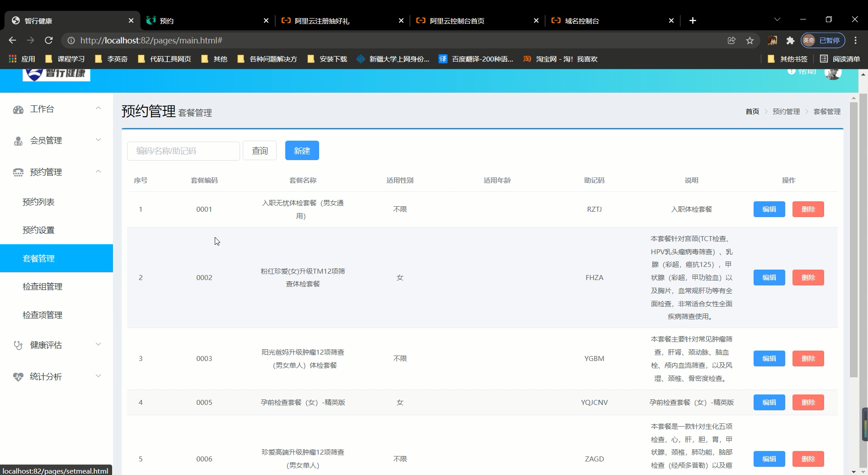868x475 pixels.
Task: Open the extensions puzzle icon
Action: [790, 40]
